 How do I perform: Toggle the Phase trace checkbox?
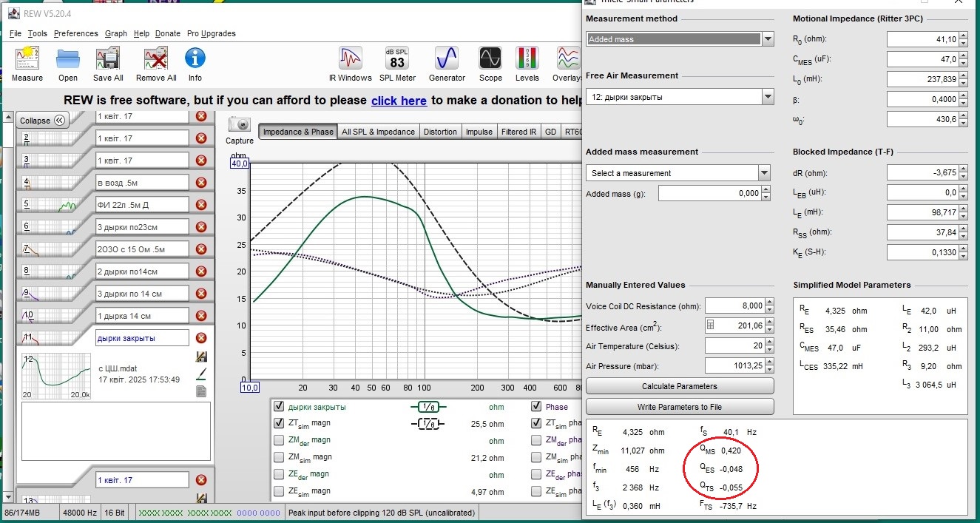(x=536, y=407)
